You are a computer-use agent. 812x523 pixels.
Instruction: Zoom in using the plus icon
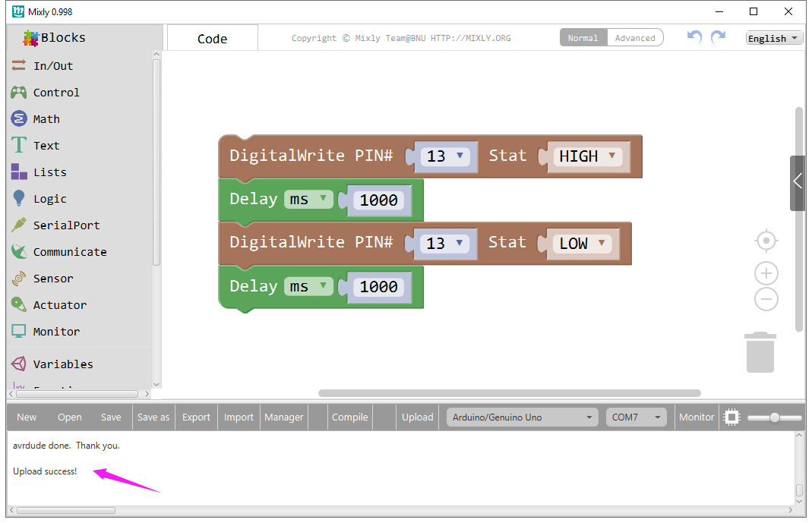pos(766,273)
